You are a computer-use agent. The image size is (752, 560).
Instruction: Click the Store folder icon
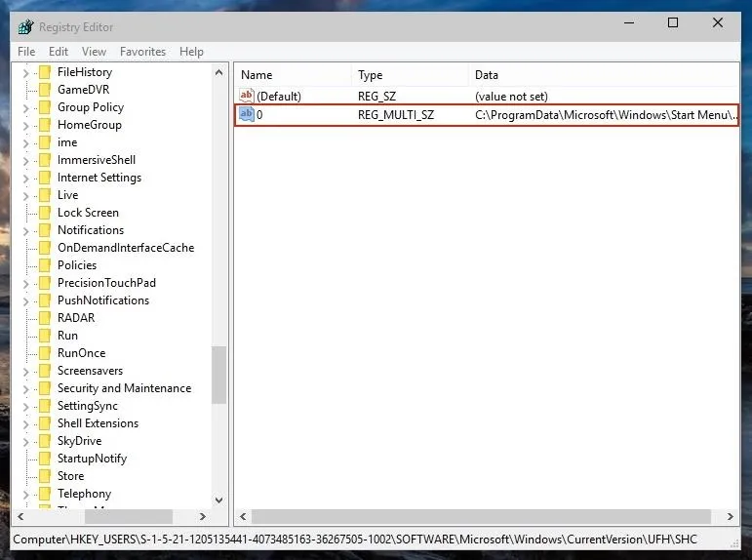click(x=45, y=476)
